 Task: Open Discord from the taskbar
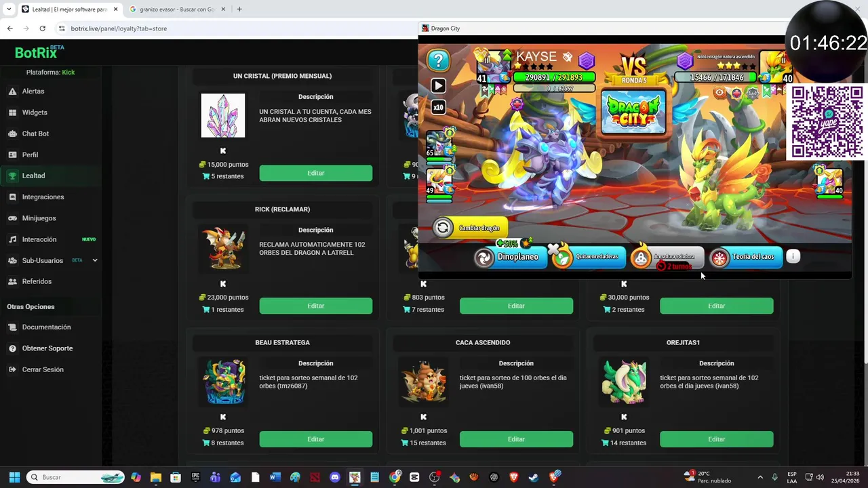click(x=334, y=477)
